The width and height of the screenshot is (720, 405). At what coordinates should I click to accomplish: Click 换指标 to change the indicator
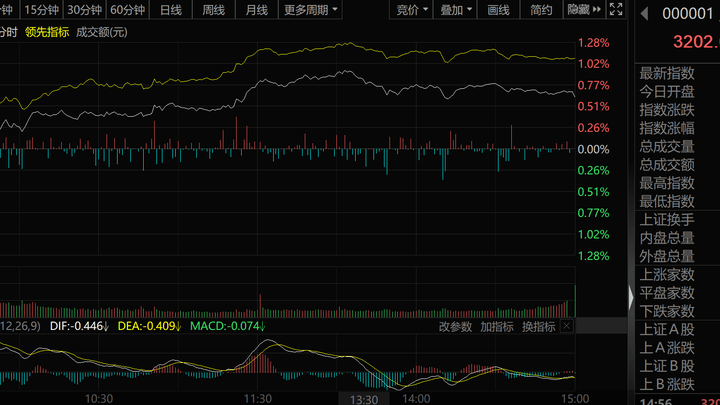click(538, 326)
